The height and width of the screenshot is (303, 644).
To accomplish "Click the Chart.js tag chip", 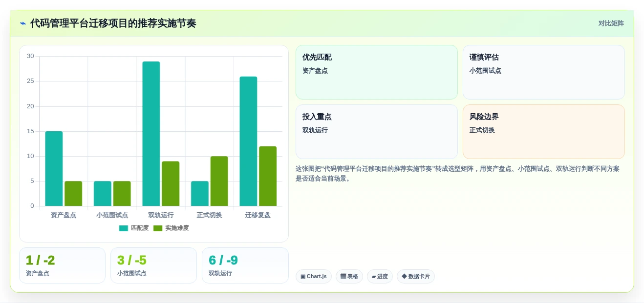I will pyautogui.click(x=314, y=277).
